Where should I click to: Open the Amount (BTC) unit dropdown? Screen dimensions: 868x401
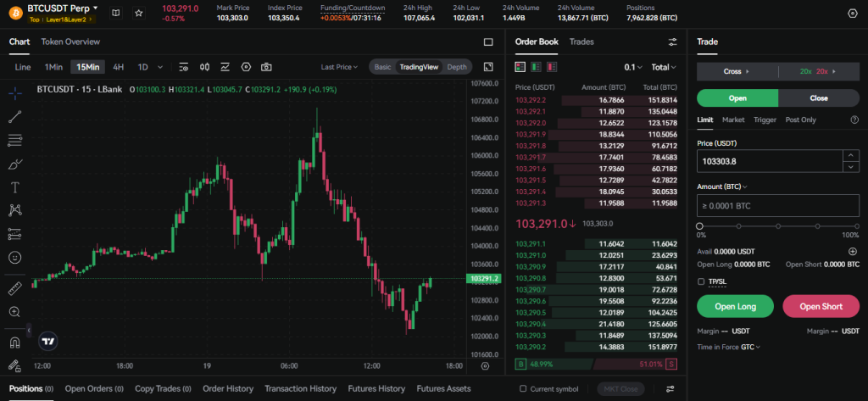point(722,187)
